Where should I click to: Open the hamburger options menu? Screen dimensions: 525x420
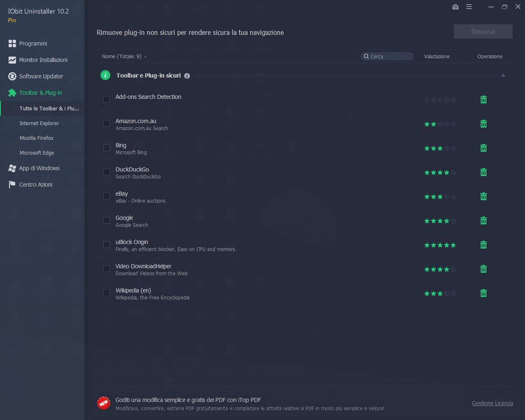pos(469,7)
